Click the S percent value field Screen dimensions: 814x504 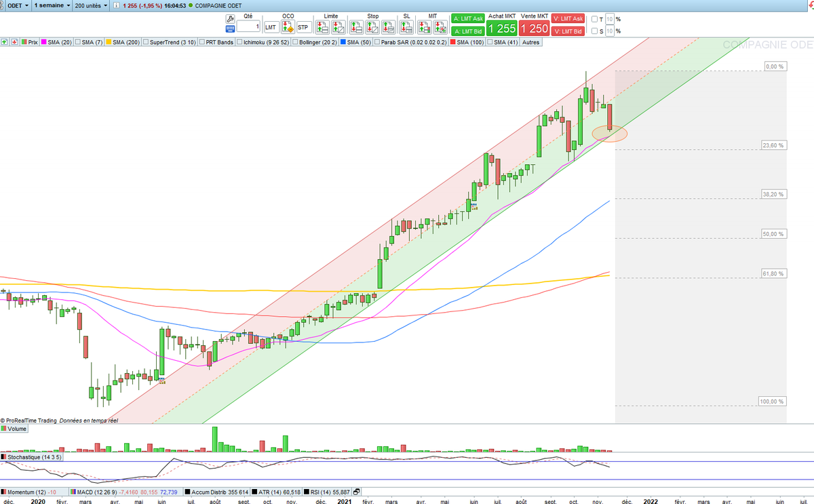(x=609, y=31)
